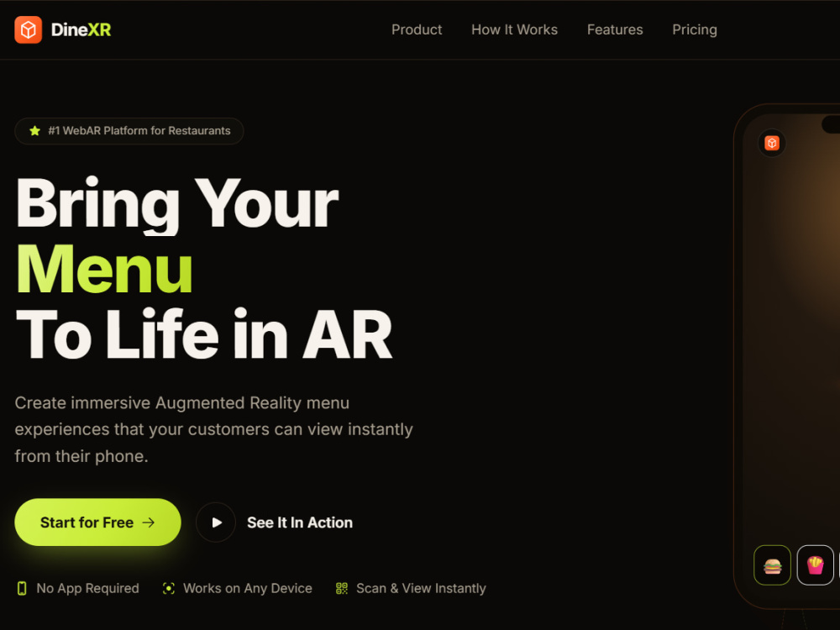This screenshot has height=630, width=840.
Task: Click the scan-frame icon beside Works on Any Device
Action: pos(169,588)
